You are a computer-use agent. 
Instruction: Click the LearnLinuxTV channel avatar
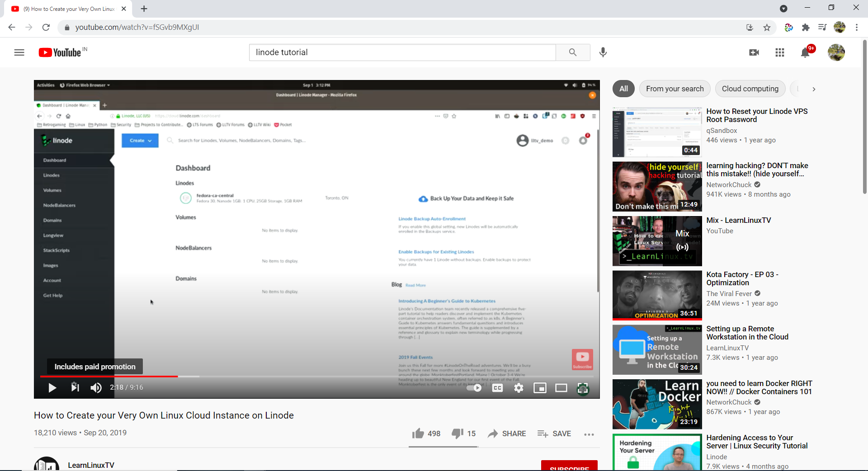tap(47, 464)
